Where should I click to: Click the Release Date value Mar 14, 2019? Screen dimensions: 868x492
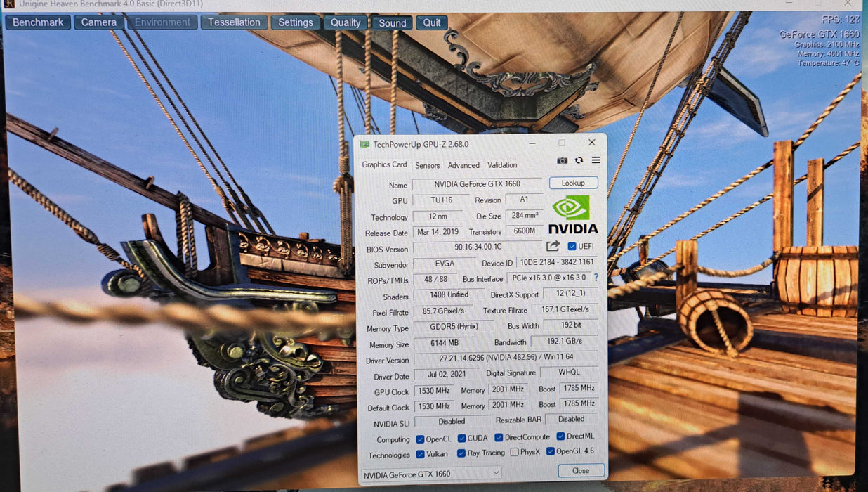tap(437, 232)
